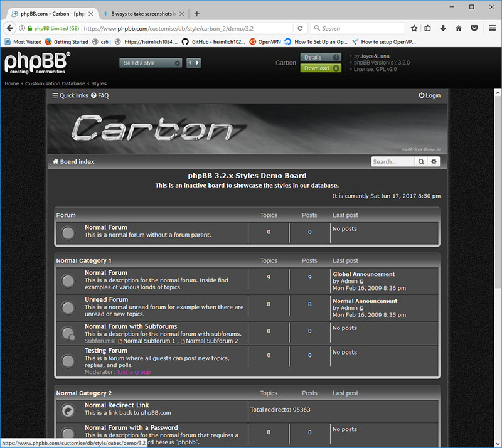Open Normal Subforum 1

147,341
